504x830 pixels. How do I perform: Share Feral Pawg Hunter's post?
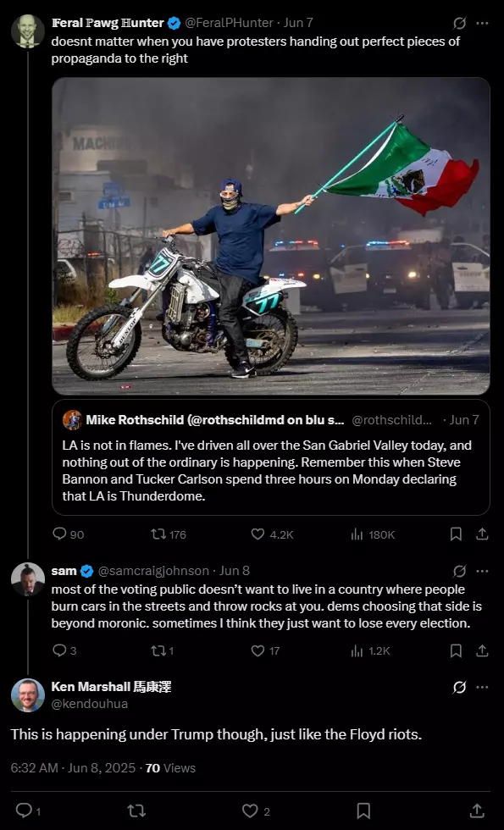click(x=482, y=534)
